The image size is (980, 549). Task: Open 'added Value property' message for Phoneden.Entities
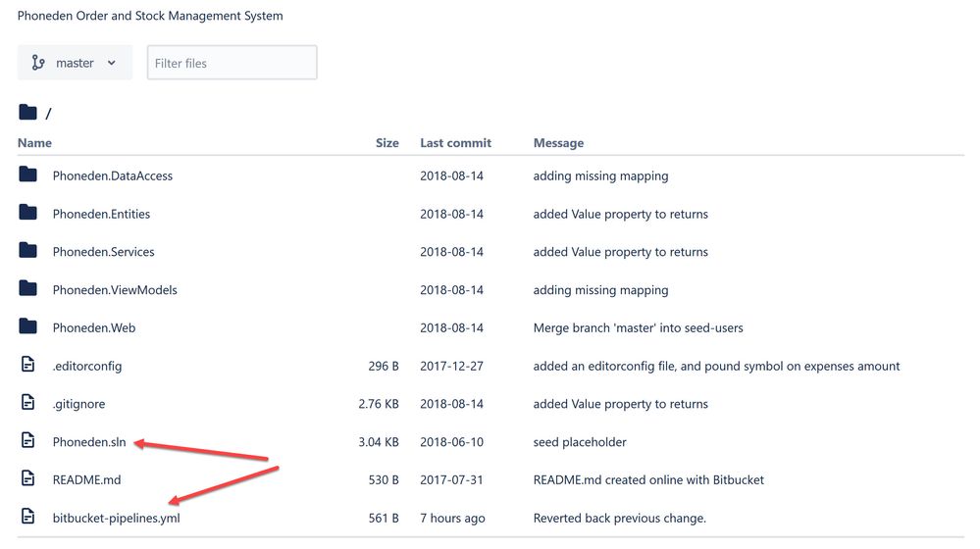click(621, 215)
